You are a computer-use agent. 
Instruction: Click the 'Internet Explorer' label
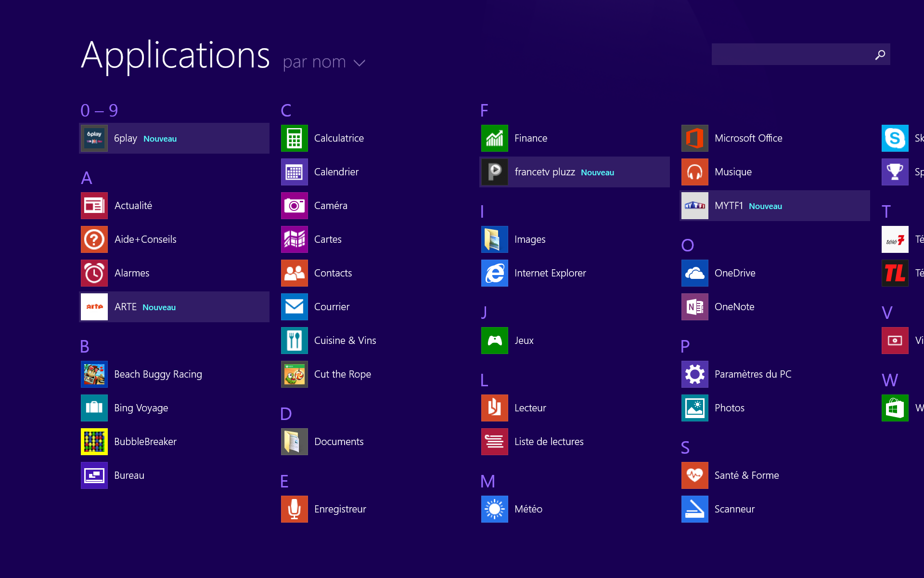[x=550, y=273]
